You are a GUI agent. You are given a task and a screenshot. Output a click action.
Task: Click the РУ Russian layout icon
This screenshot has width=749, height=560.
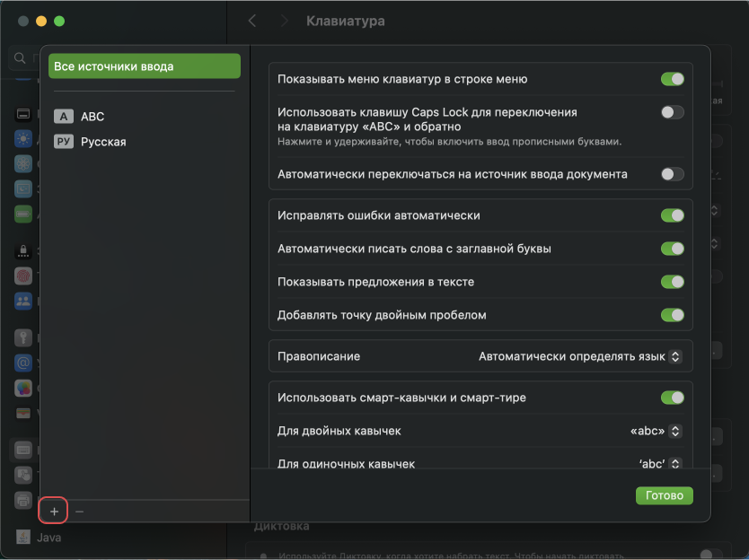click(x=64, y=141)
